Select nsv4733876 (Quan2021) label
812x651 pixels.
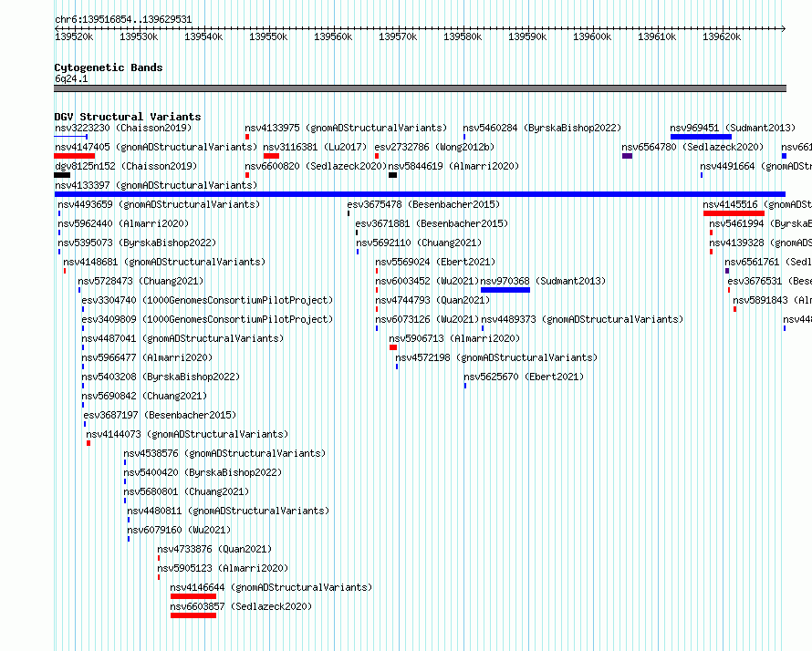click(x=215, y=549)
